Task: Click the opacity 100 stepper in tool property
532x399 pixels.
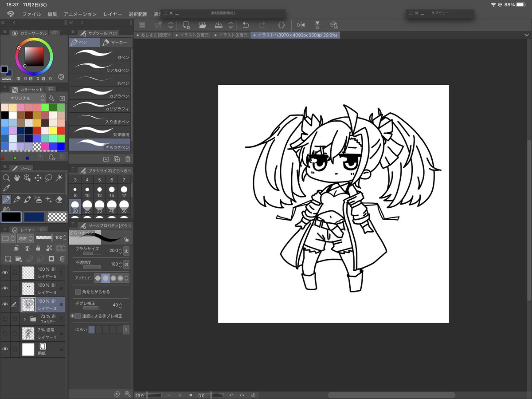Action: (x=121, y=264)
